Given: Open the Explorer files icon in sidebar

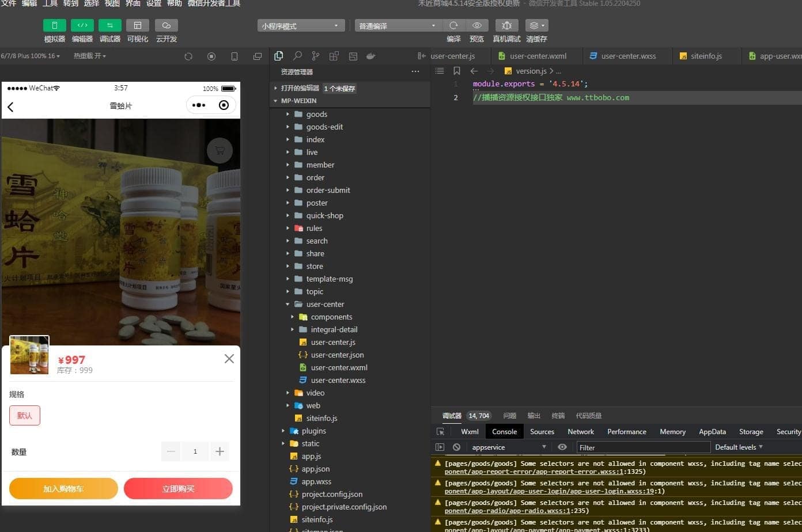Looking at the screenshot, I should (279, 56).
